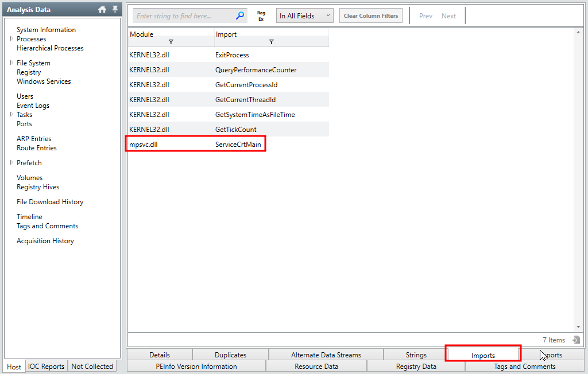This screenshot has width=588, height=374.
Task: Expand the Processes tree node
Action: coord(11,39)
